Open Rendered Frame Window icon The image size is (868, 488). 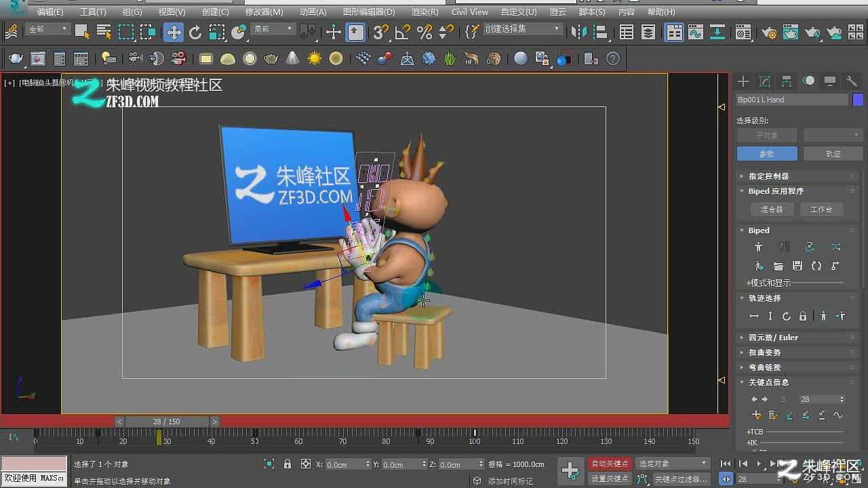(791, 32)
